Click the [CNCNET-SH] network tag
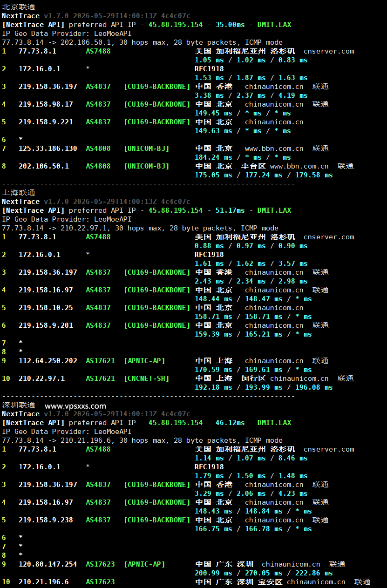This screenshot has height=588, width=387. click(x=146, y=378)
